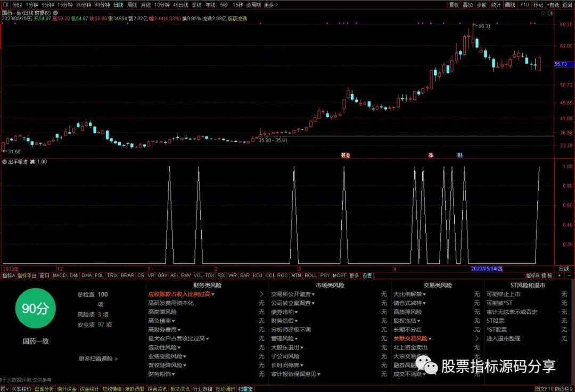Viewport: 575px width, 392px height.
Task: Click the 指标B tab
Action: [532, 276]
